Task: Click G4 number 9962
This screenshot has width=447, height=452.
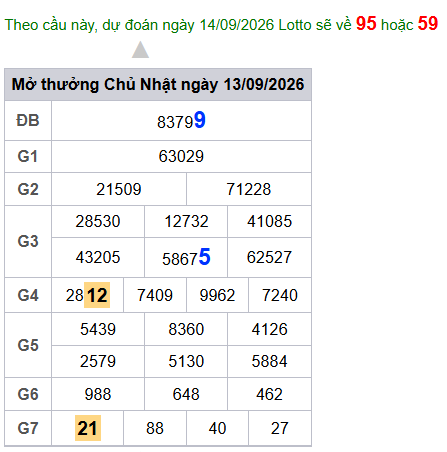Action: point(217,295)
